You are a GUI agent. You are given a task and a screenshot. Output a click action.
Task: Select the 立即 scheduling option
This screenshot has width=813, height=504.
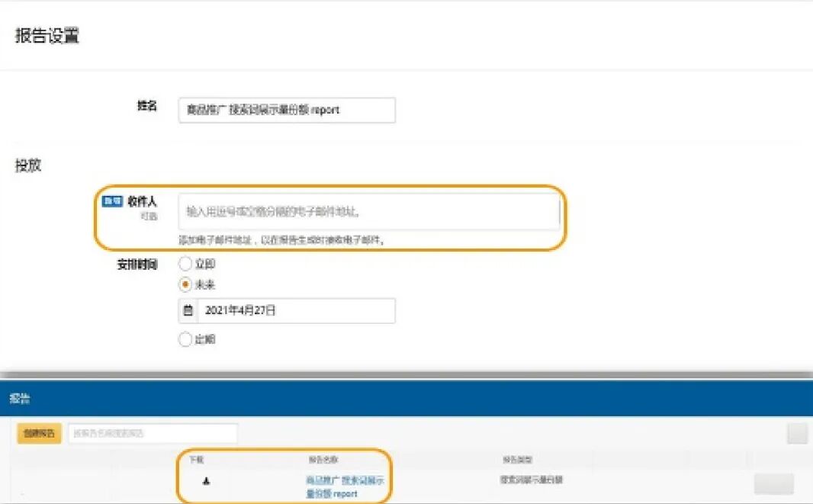tap(185, 264)
